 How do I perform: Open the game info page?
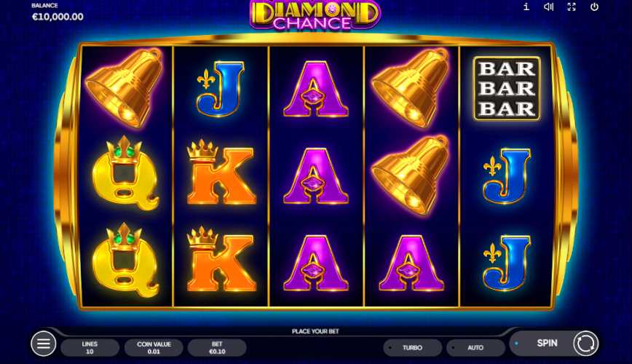(x=526, y=7)
